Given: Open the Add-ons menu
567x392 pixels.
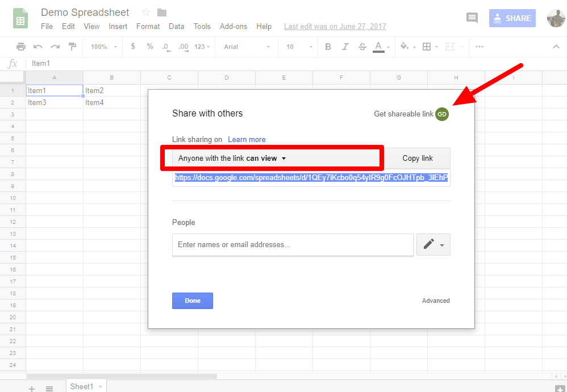Looking at the screenshot, I should pos(233,26).
